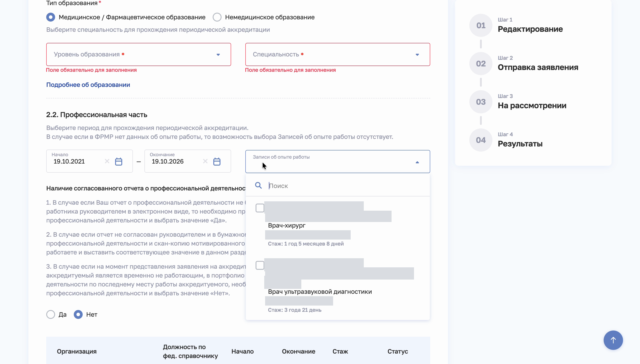Click the Должность по фед. справочнику header
The width and height of the screenshot is (640, 364).
[x=190, y=351]
